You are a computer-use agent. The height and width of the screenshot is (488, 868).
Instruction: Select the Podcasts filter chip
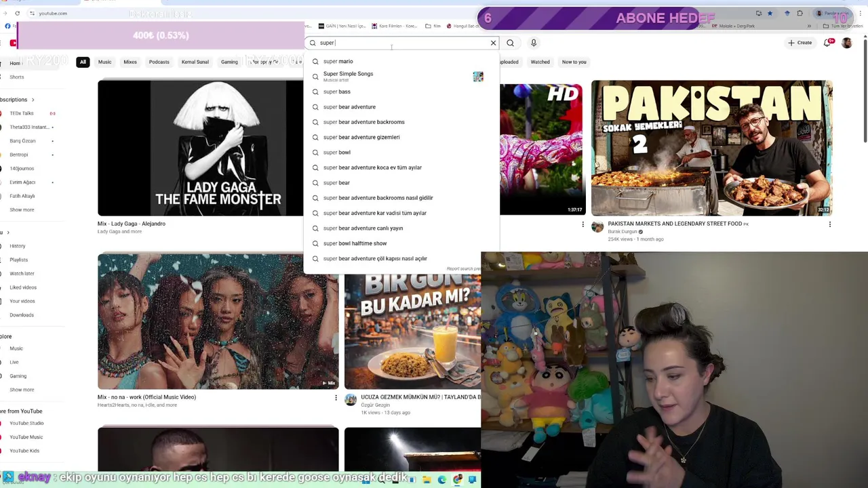(x=159, y=62)
